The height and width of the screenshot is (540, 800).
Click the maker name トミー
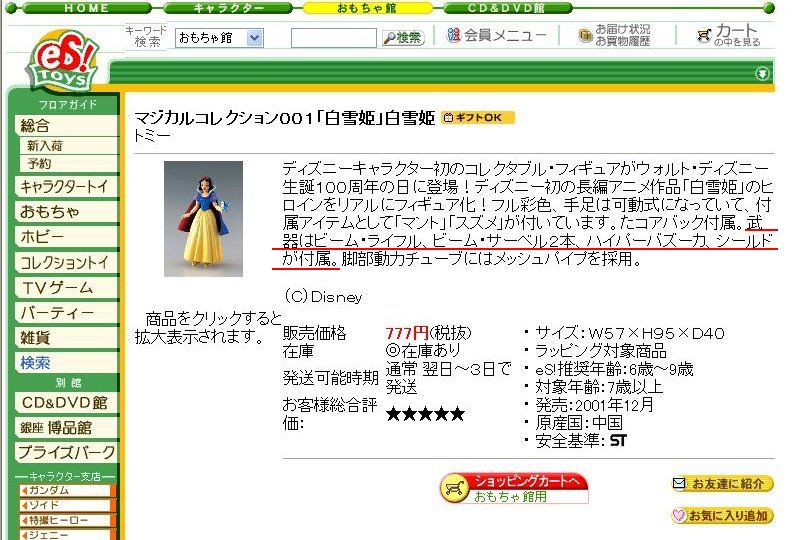pos(152,136)
